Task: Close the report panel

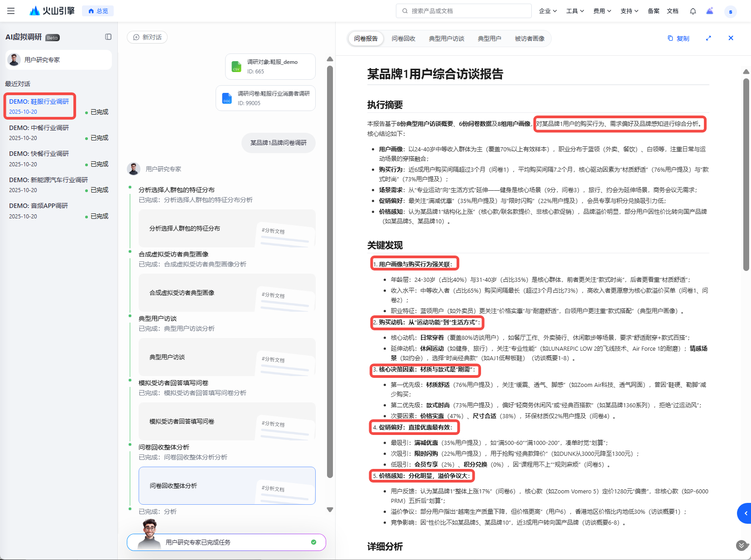Action: 731,38
